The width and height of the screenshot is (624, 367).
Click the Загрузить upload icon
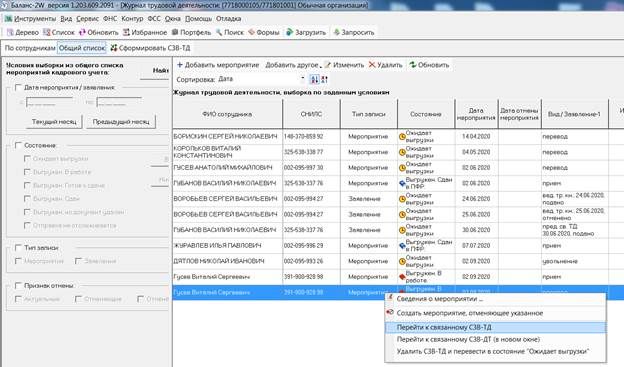click(290, 33)
